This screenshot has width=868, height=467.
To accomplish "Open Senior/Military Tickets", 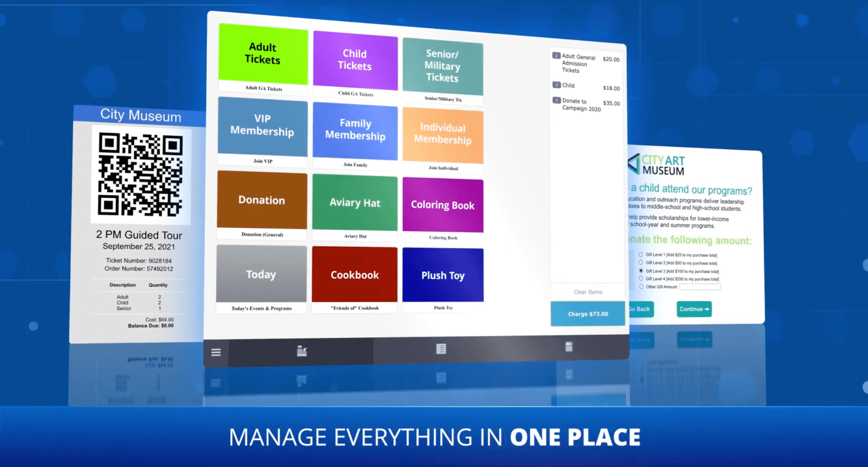I will pyautogui.click(x=442, y=67).
